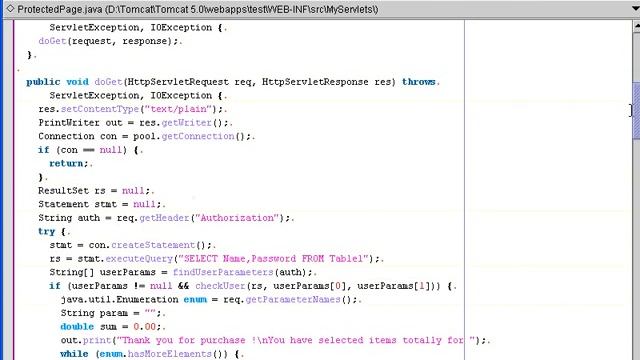Click the ProtectedPage.java file path title
The image size is (640, 360).
tap(198, 9)
